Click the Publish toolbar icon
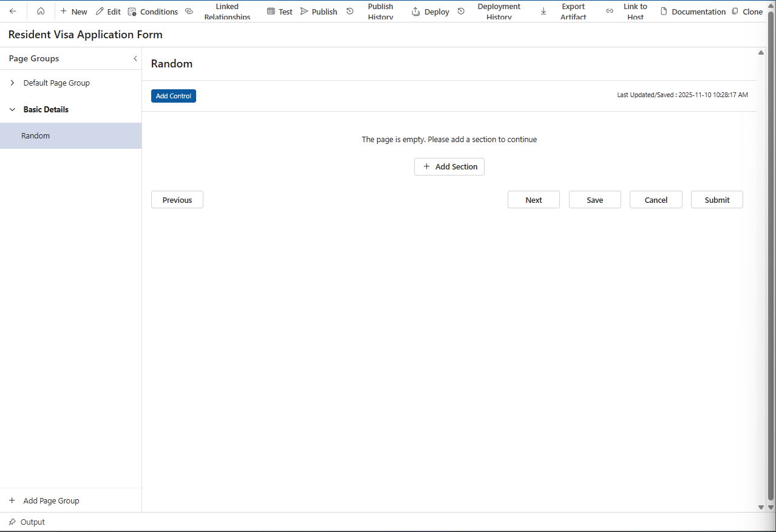 pos(319,12)
